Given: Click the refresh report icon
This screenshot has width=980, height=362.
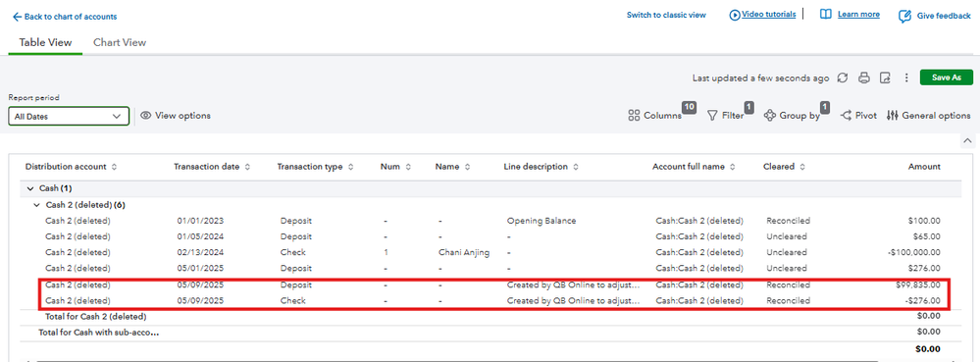Looking at the screenshot, I should point(843,78).
